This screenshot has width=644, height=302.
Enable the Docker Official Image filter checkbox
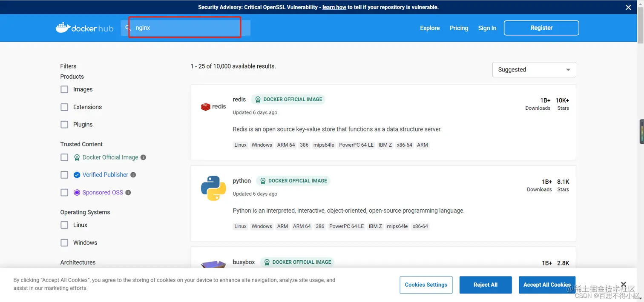[x=64, y=157]
